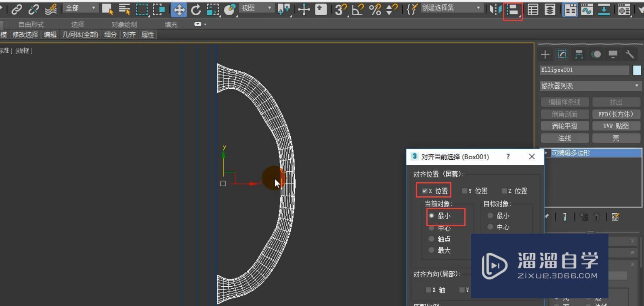Click the Ellipse001 object color swatch

[637, 70]
